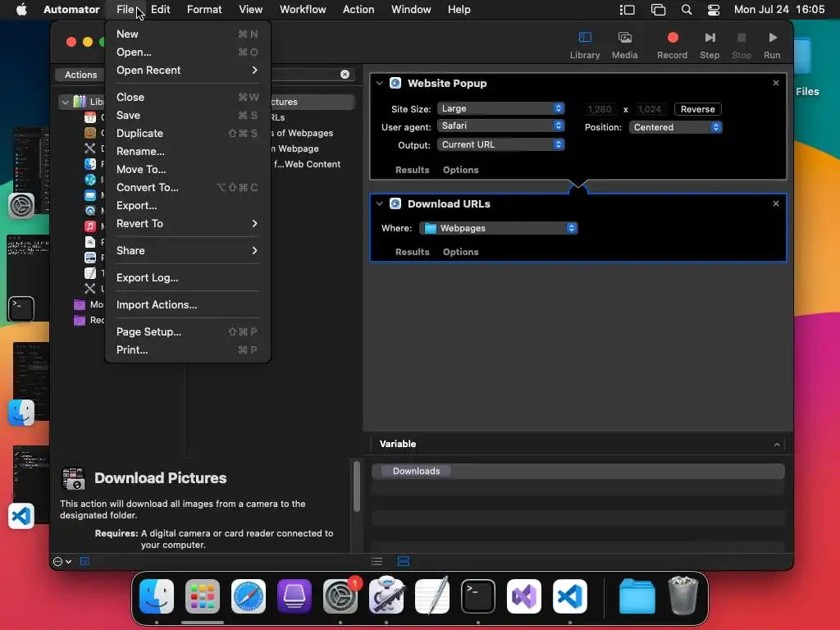Collapse the Variable panel
This screenshot has width=840, height=630.
point(777,444)
